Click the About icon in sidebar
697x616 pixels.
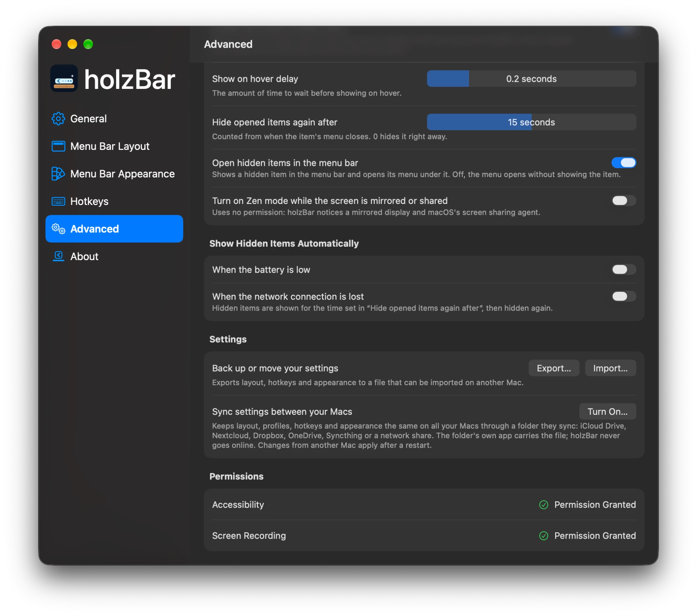tap(58, 256)
